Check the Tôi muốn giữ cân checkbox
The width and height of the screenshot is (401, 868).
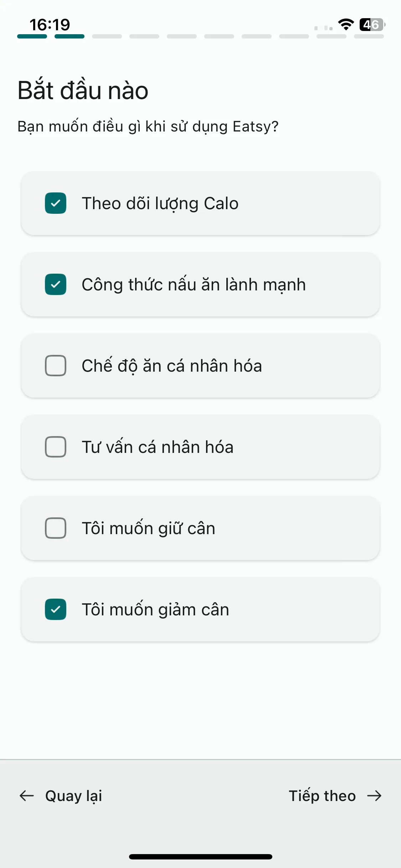click(x=56, y=528)
